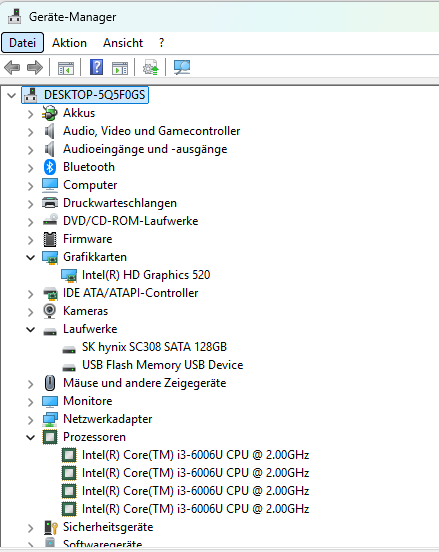This screenshot has height=552, width=439.
Task: Click the Druckwarteschlangen printer icon
Action: 50,203
